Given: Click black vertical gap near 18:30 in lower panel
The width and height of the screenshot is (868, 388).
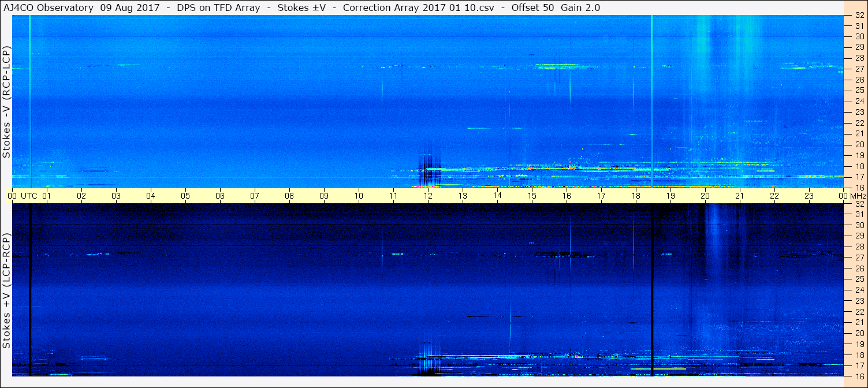Looking at the screenshot, I should pos(651,289).
